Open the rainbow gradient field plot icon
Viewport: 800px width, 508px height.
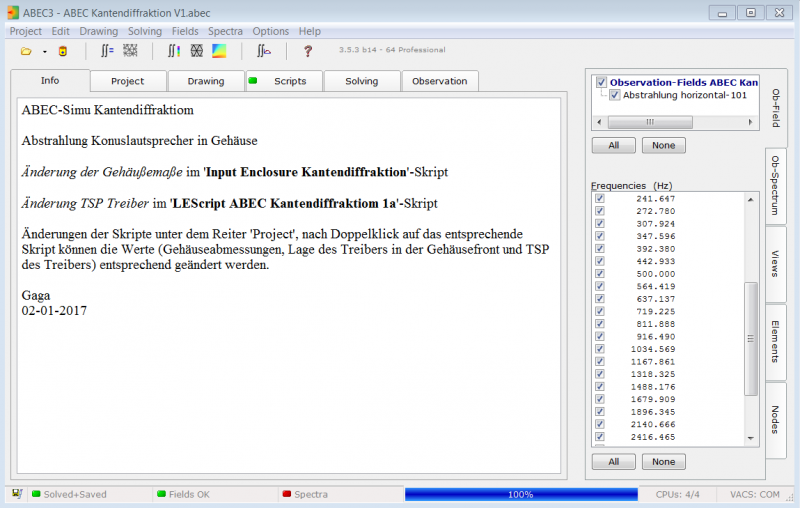click(x=219, y=50)
